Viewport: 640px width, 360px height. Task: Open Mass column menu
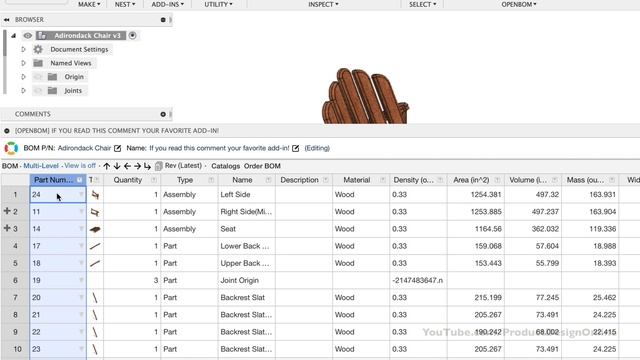point(611,180)
